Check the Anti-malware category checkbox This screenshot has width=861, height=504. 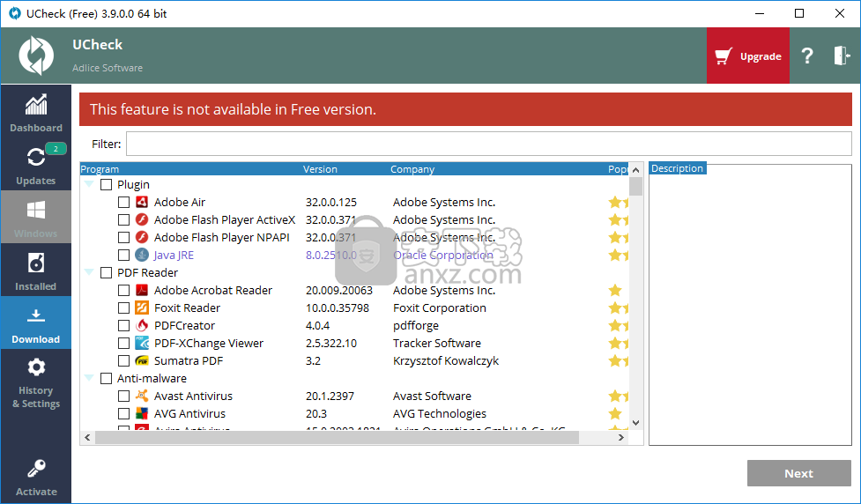point(106,378)
